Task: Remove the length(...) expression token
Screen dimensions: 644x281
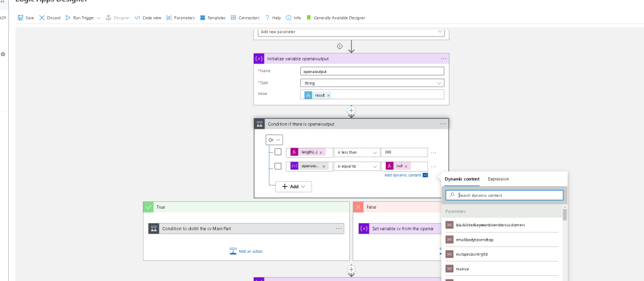Action: (321, 153)
